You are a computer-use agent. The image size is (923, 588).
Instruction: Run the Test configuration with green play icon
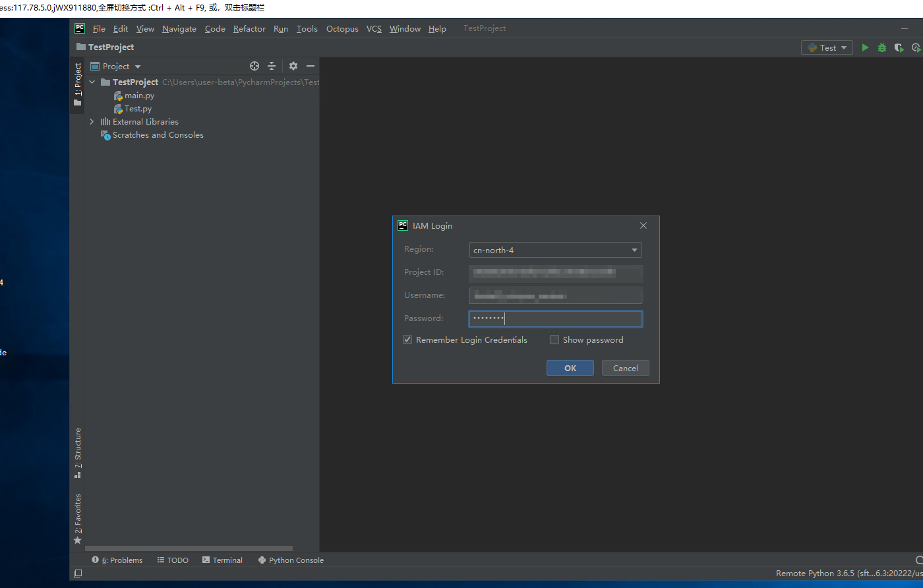pyautogui.click(x=865, y=47)
